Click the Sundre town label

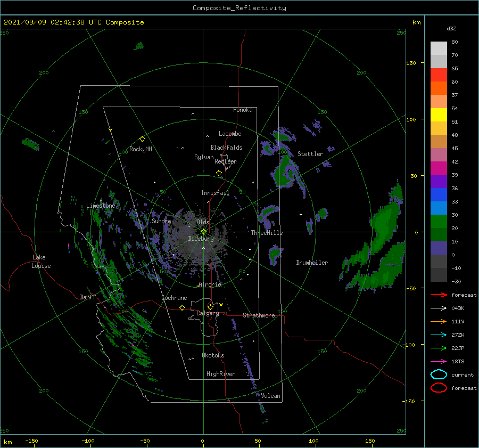[x=161, y=221]
